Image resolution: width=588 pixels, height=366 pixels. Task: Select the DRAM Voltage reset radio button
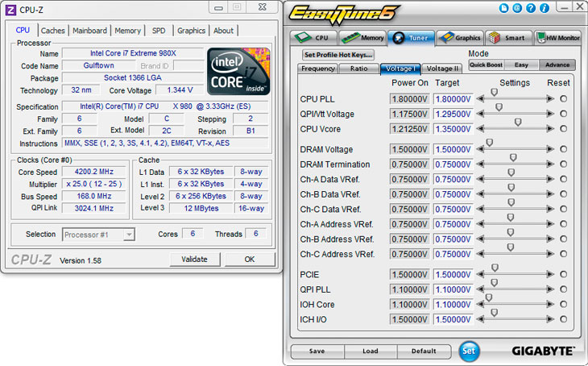click(564, 149)
